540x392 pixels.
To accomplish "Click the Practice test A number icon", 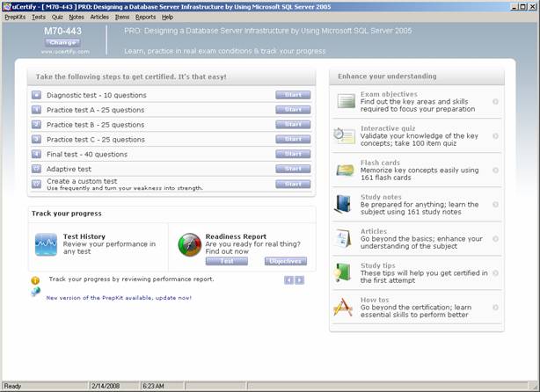I will point(36,110).
